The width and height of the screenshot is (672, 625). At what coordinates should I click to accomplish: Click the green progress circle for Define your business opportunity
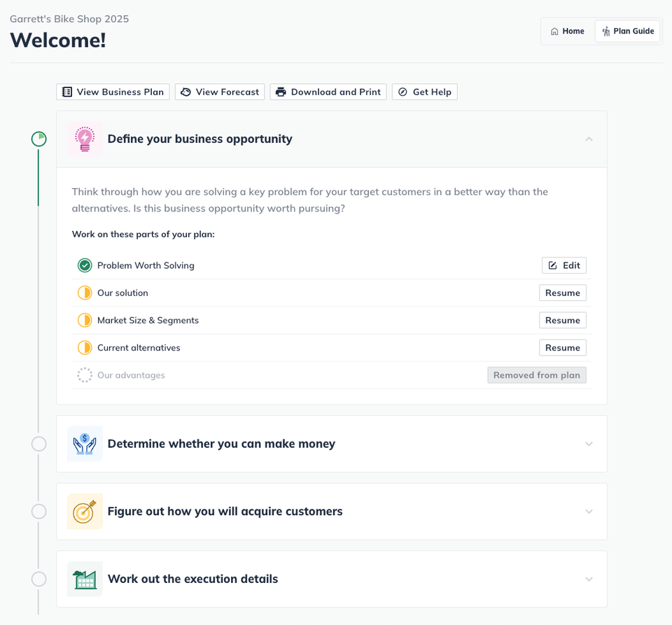point(39,139)
